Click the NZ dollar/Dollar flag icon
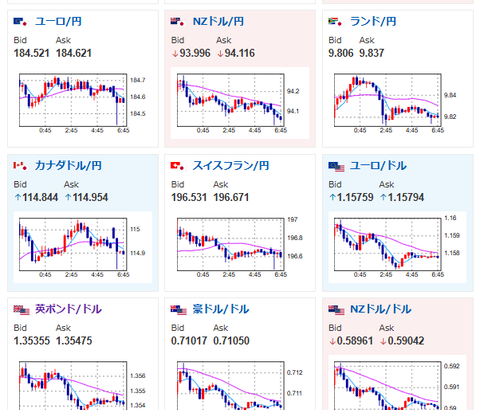 pyautogui.click(x=336, y=310)
